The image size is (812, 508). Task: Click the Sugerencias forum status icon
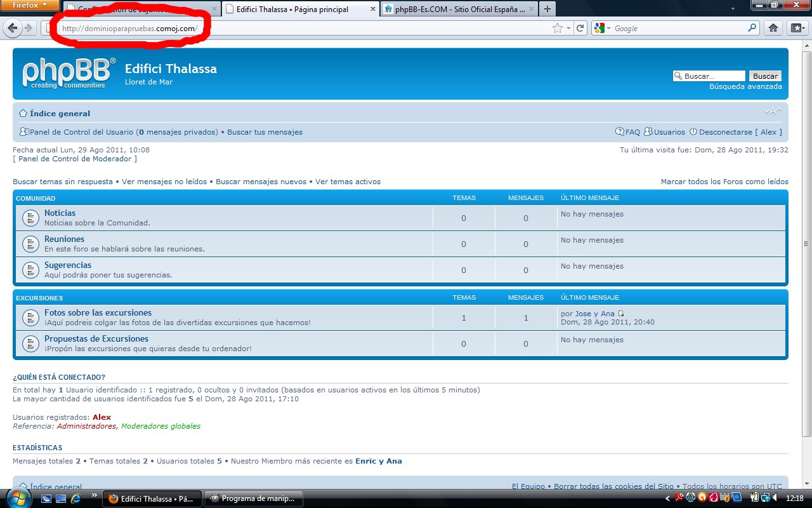30,270
